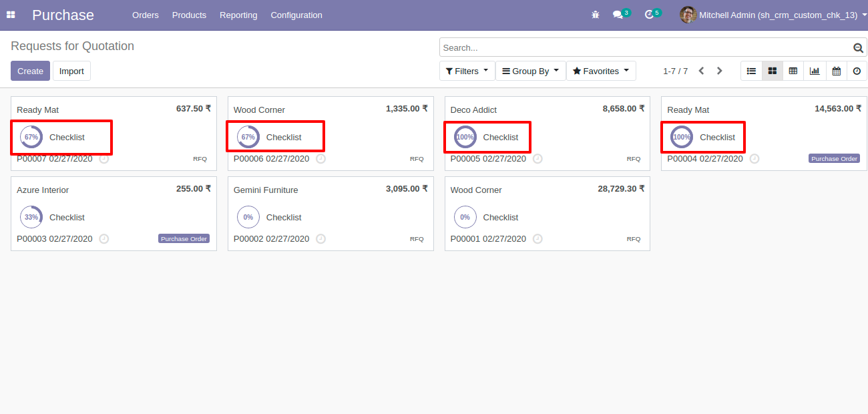Image resolution: width=868 pixels, height=414 pixels.
Task: Switch to activity view
Action: pyautogui.click(x=857, y=71)
